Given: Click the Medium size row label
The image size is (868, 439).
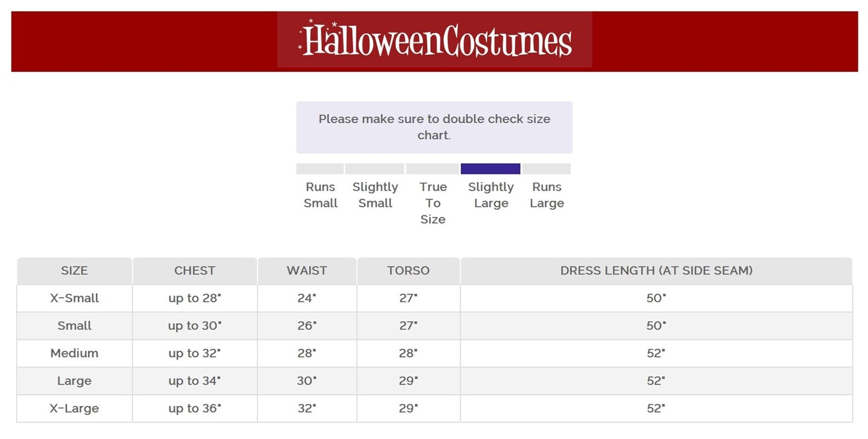Looking at the screenshot, I should point(74,353).
